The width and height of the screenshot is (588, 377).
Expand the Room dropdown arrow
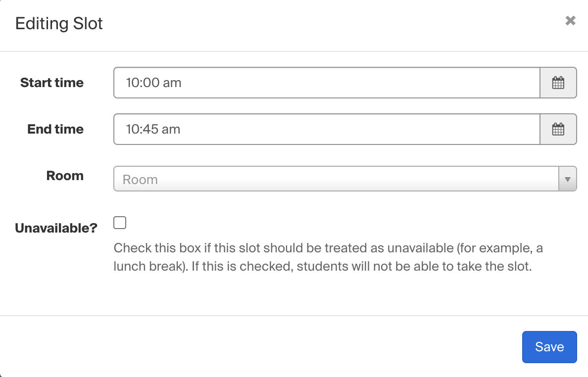568,179
